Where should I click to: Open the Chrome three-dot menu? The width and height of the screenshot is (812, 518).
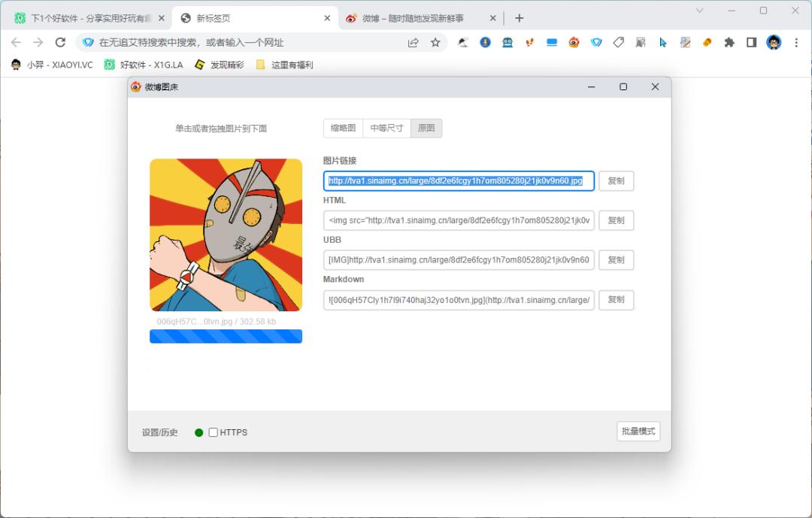pyautogui.click(x=796, y=42)
